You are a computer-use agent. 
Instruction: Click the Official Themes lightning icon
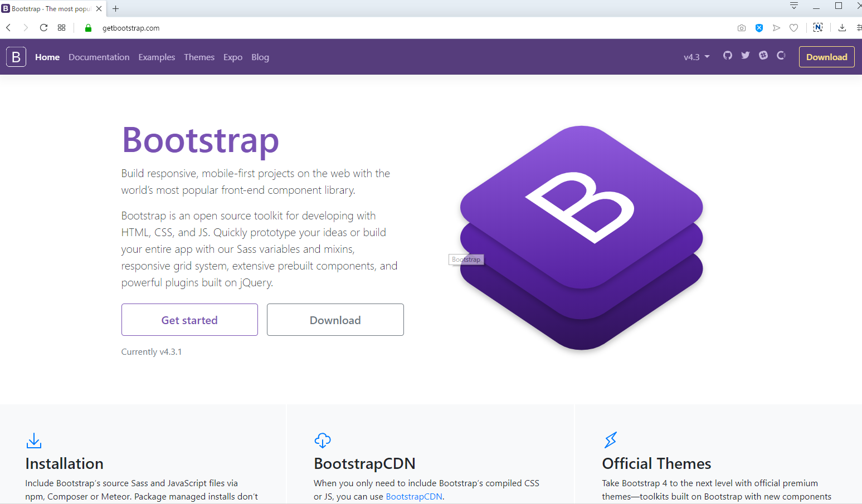pyautogui.click(x=611, y=440)
